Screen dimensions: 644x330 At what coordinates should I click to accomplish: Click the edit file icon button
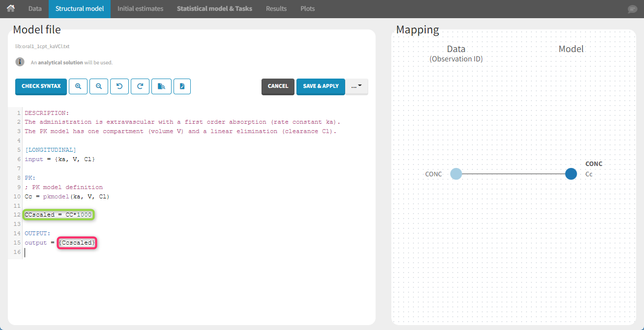[182, 86]
